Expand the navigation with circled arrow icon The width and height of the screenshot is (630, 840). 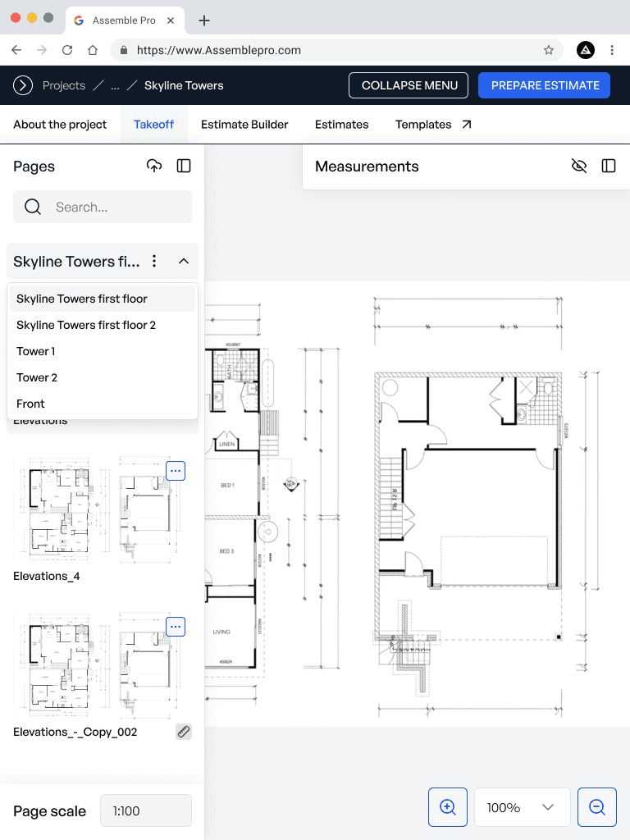pos(23,85)
